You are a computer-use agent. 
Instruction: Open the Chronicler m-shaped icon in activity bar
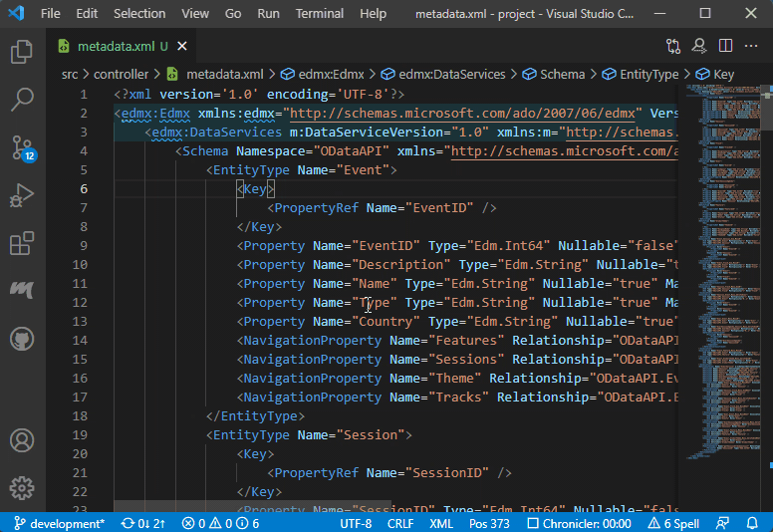click(22, 289)
